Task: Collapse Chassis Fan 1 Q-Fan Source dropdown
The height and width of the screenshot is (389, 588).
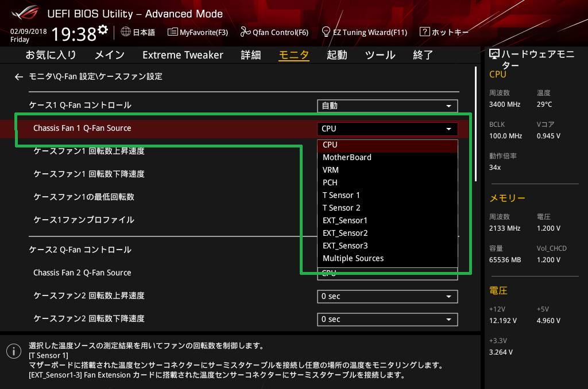Action: tap(388, 129)
